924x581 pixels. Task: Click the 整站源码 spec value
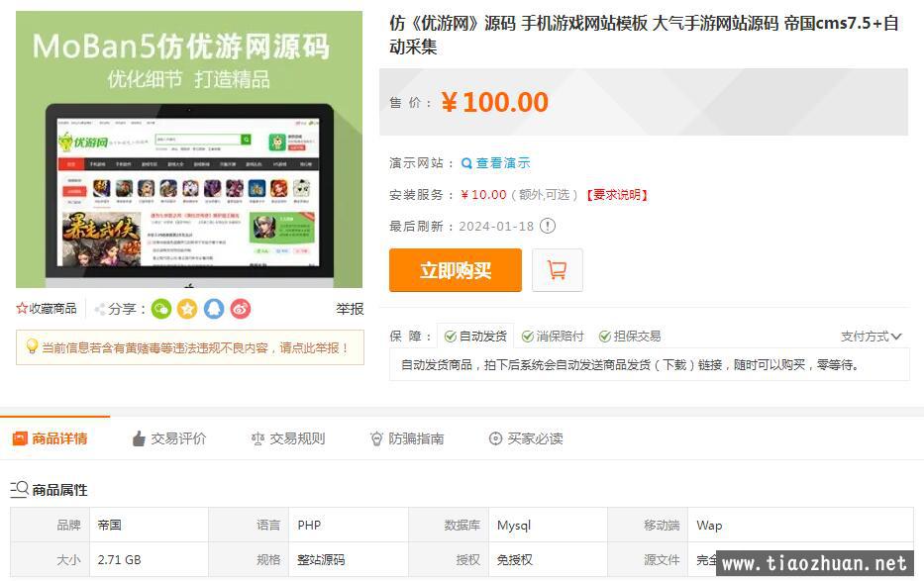[x=321, y=560]
